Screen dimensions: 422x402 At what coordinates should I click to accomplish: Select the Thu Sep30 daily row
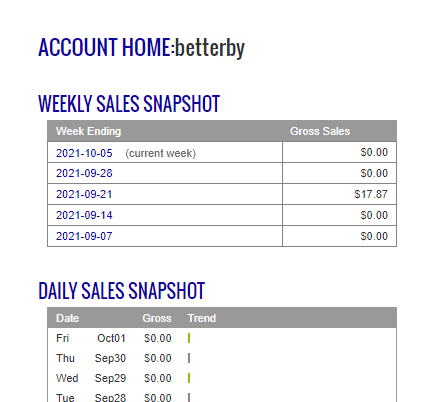coord(222,358)
